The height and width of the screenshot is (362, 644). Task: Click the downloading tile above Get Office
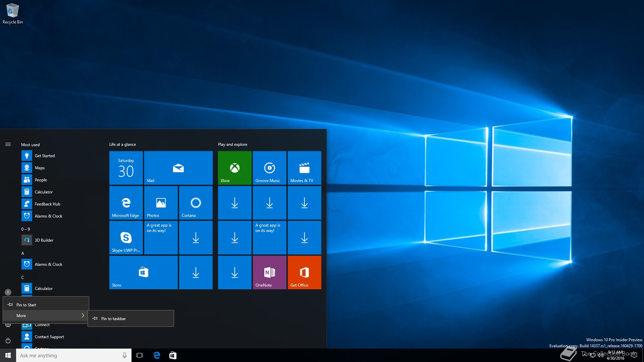tap(305, 237)
